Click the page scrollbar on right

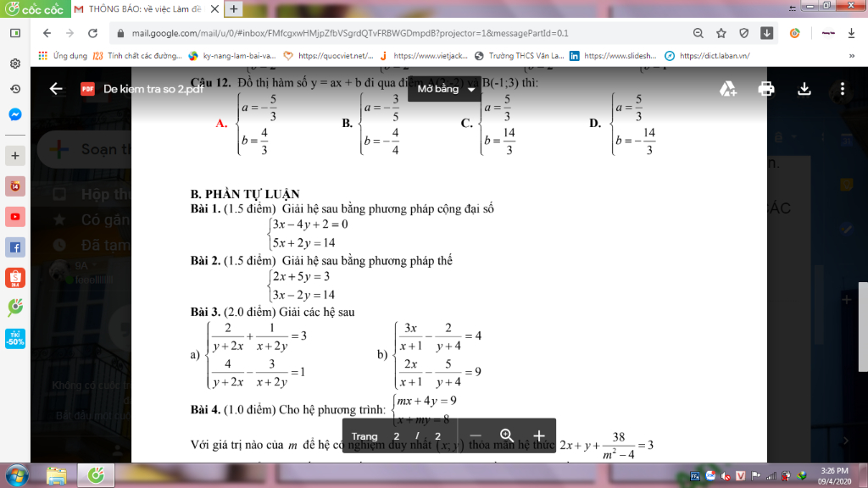click(x=863, y=327)
